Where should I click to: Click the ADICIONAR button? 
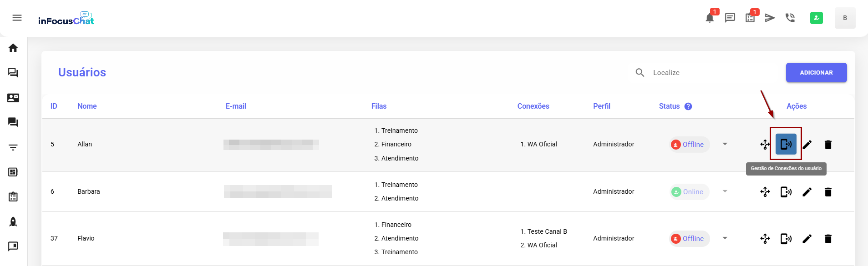click(x=816, y=73)
